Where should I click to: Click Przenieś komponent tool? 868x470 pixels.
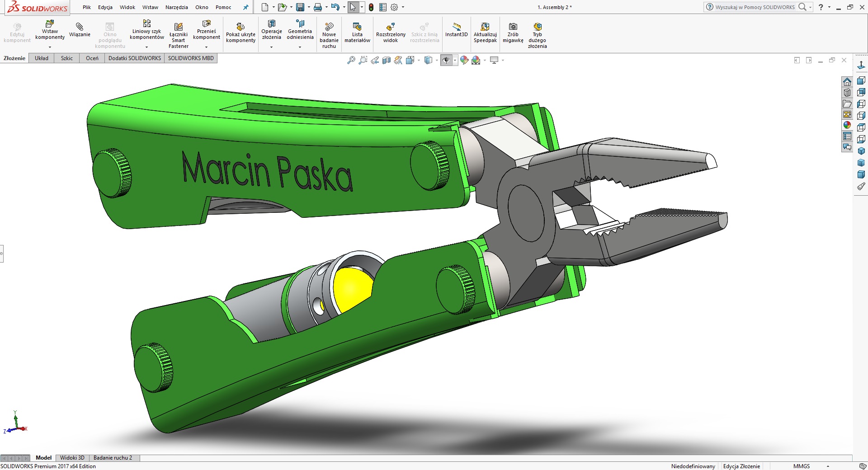click(207, 31)
